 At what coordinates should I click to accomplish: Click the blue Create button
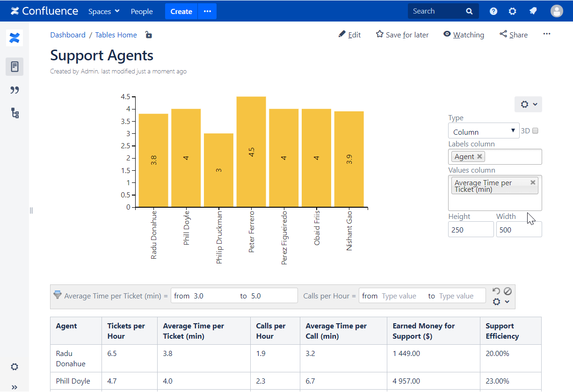181,11
